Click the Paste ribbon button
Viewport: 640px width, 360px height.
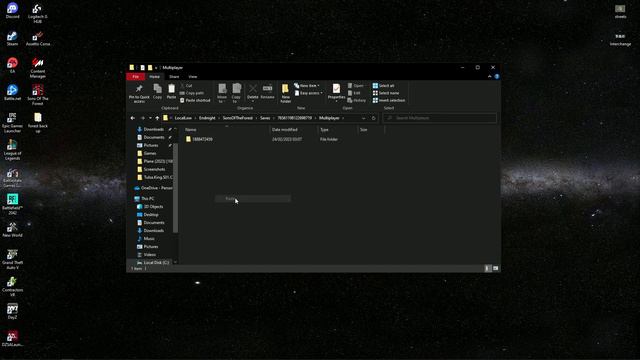coord(171,92)
